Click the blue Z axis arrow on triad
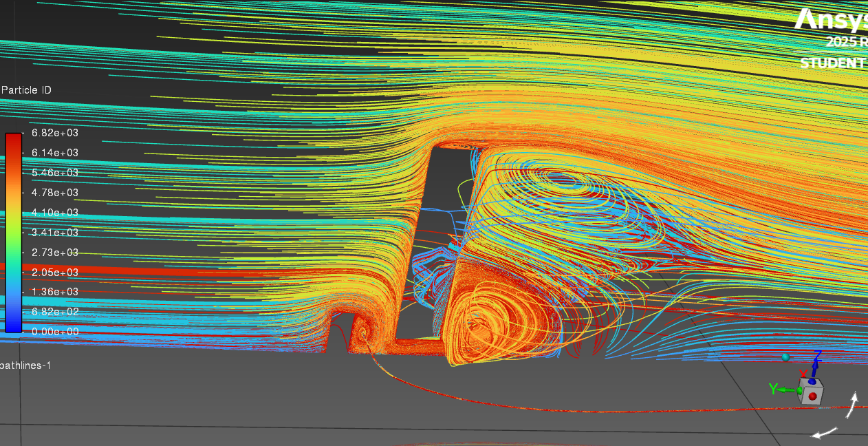This screenshot has height=446, width=868. click(816, 363)
